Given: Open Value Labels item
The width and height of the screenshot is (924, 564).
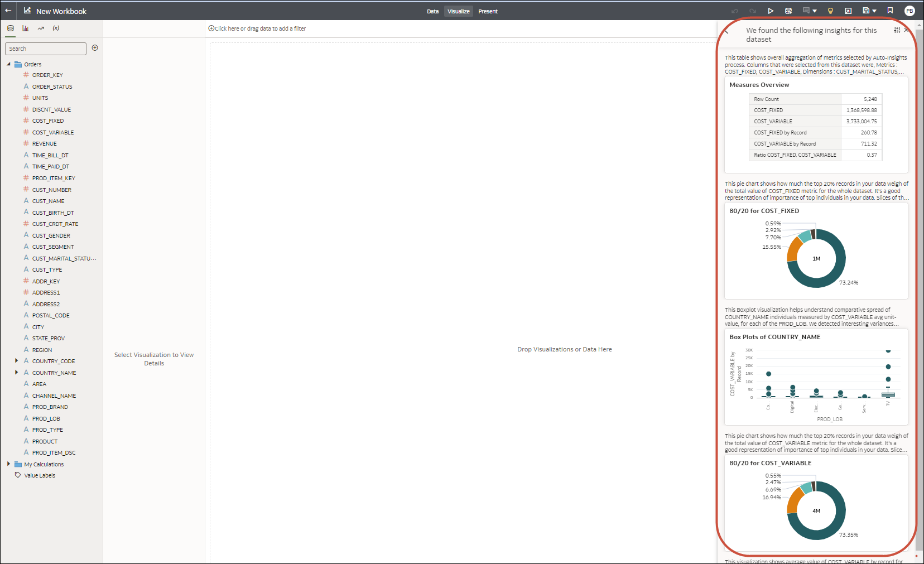Looking at the screenshot, I should 40,475.
